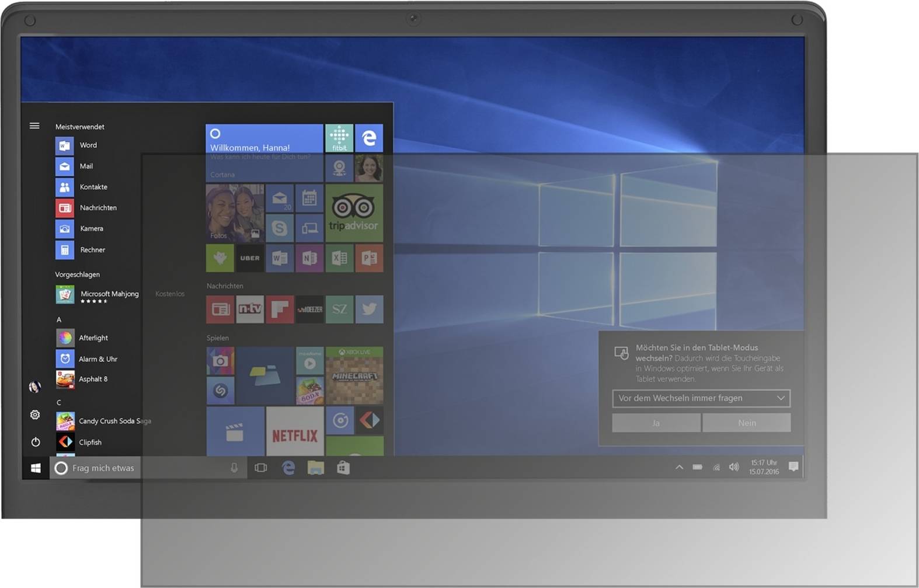Screen dimensions: 919x588
Task: Decline tablet mode with the Nein button
Action: click(747, 423)
